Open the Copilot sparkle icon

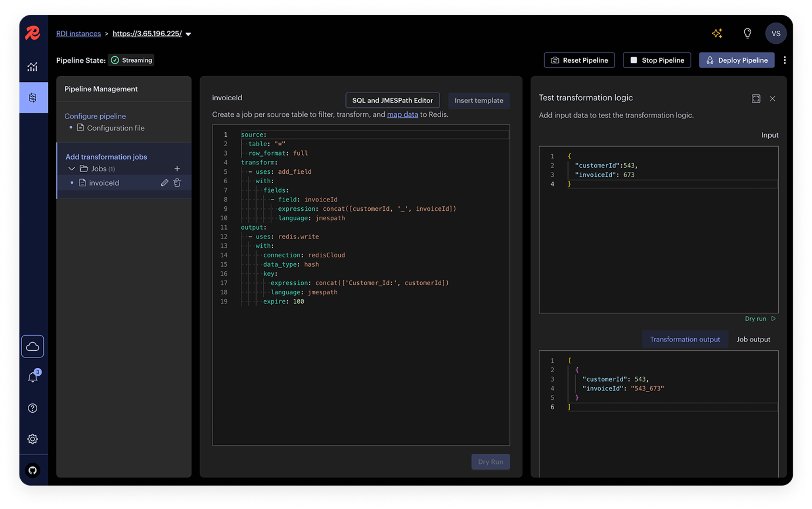coord(716,33)
